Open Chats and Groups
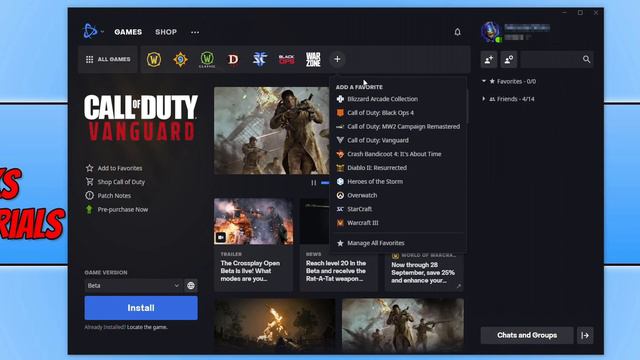The image size is (640, 360). point(527,336)
